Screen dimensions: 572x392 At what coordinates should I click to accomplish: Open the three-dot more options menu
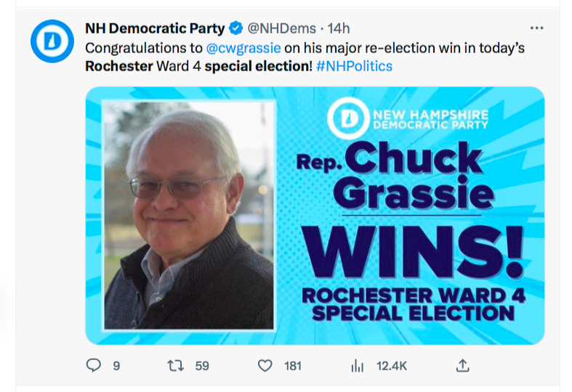pyautogui.click(x=537, y=29)
